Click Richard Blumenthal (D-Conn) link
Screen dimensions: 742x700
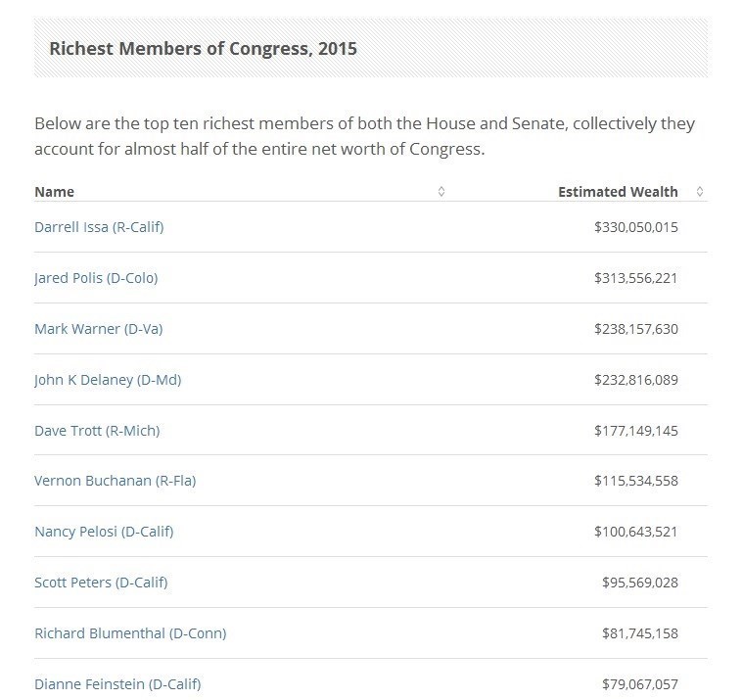130,633
